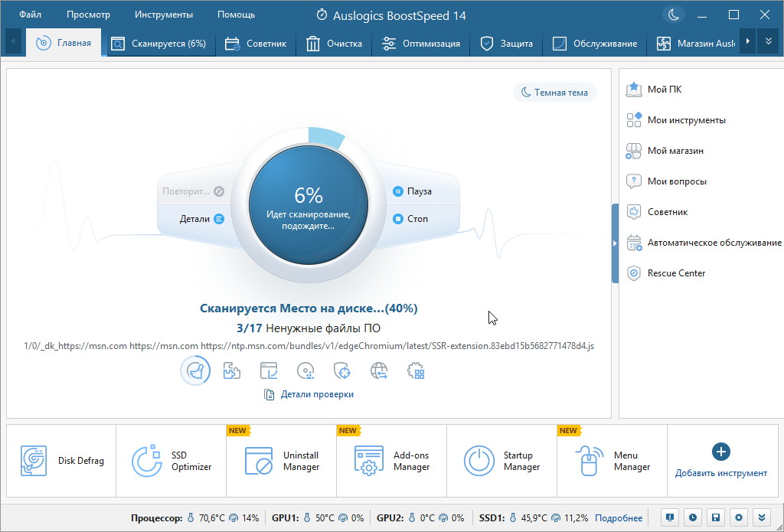Click the clock icon in the status bar
The image size is (784, 532).
pyautogui.click(x=692, y=517)
